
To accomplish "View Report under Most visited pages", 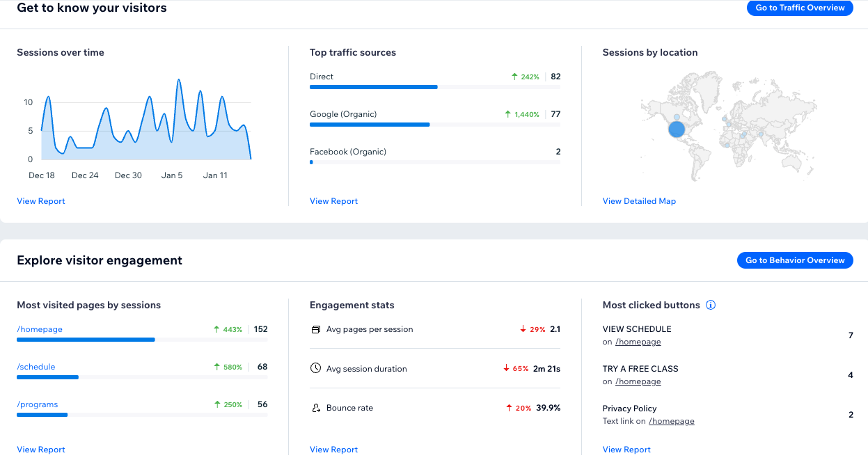I will click(x=41, y=450).
